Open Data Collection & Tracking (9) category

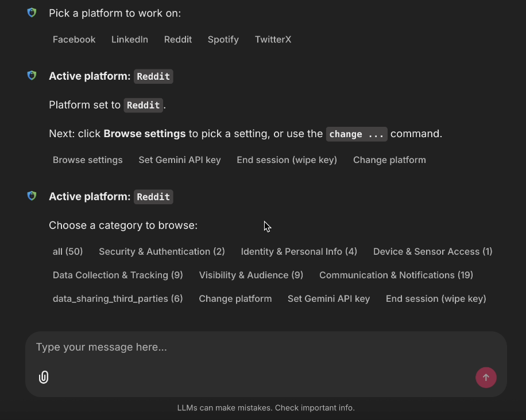click(x=118, y=275)
